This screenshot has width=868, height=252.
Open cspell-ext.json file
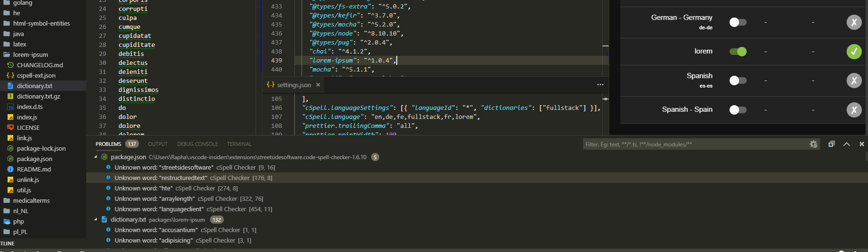point(36,75)
